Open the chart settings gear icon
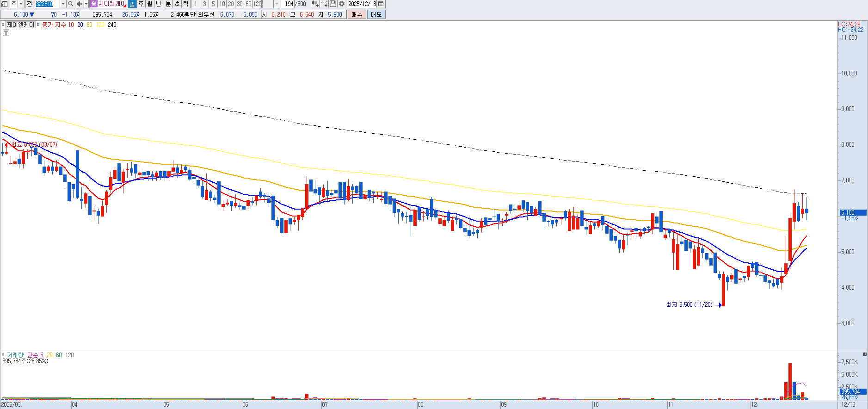868x409 pixels. click(342, 4)
